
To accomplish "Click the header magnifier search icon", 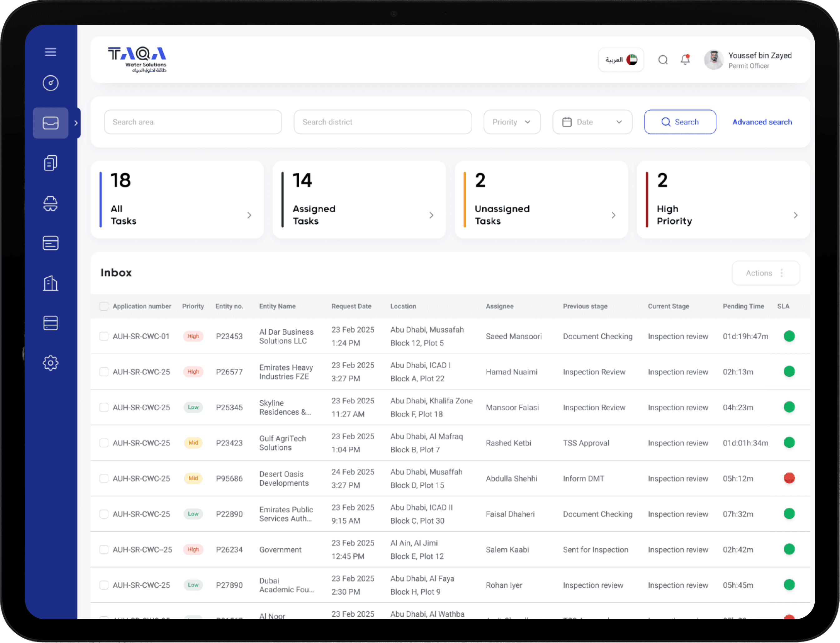I will (x=663, y=60).
